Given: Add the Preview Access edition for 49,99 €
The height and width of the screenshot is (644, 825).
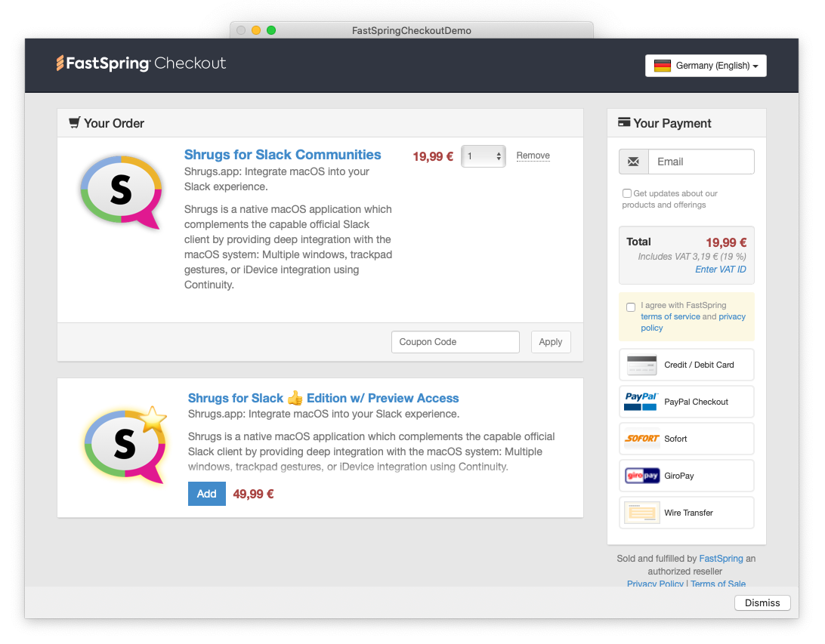Looking at the screenshot, I should point(207,494).
